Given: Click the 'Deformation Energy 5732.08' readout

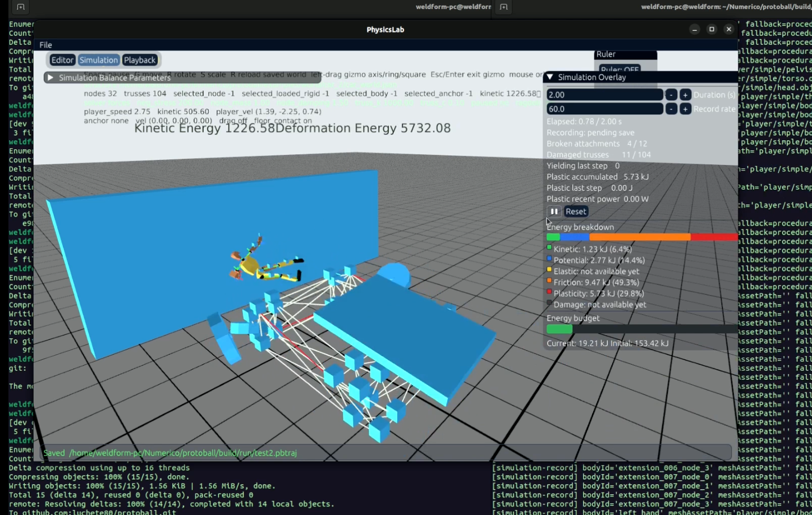Looking at the screenshot, I should pyautogui.click(x=363, y=128).
